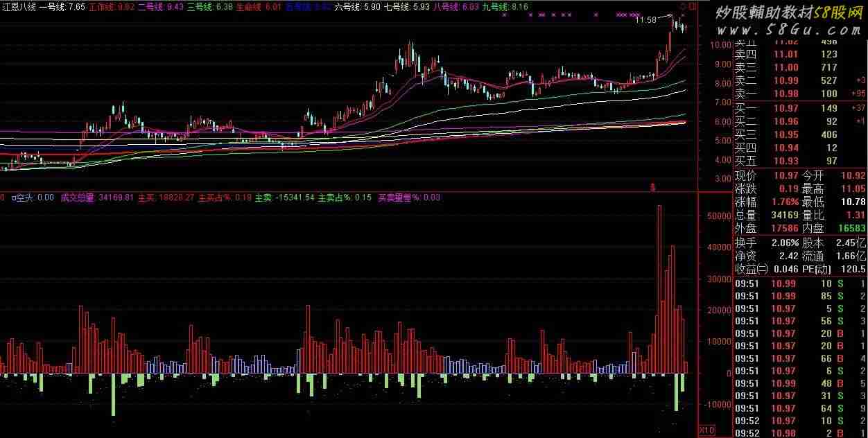The width and height of the screenshot is (868, 438).
Task: Click the 收益(一) 0.046 earnings field
Action: click(765, 269)
